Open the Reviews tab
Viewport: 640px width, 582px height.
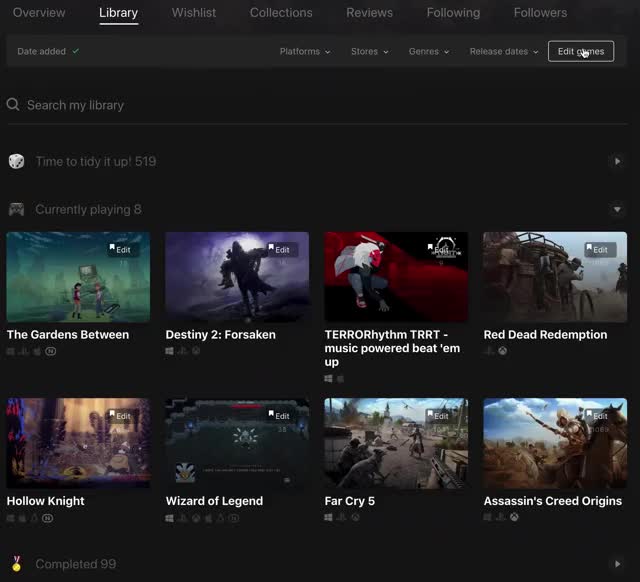[x=369, y=13]
